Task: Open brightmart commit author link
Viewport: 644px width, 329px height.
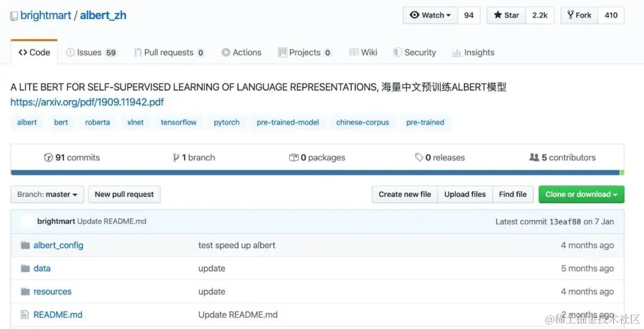Action: click(56, 221)
